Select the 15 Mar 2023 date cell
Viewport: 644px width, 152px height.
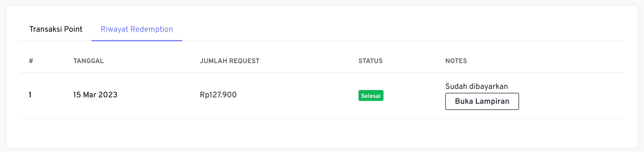(95, 95)
